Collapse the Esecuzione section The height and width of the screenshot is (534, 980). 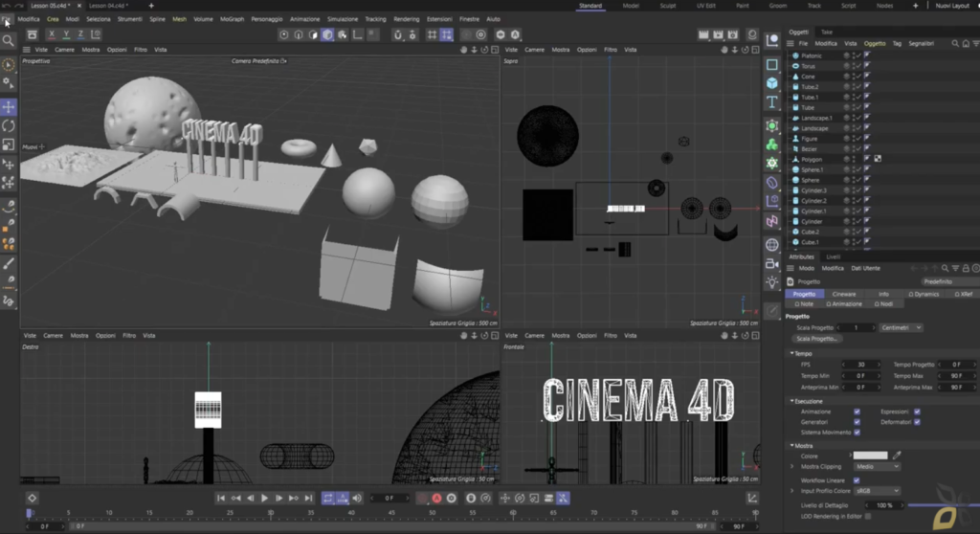791,401
